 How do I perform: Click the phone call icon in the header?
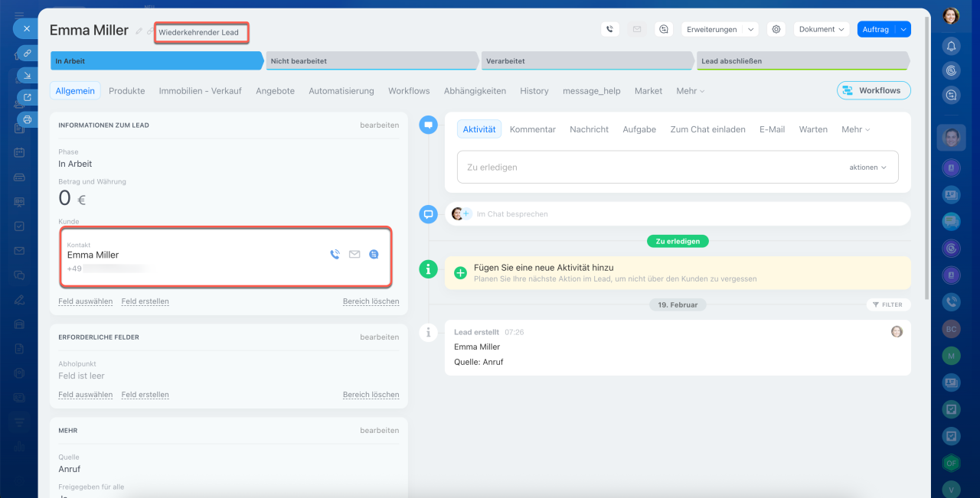pos(609,29)
